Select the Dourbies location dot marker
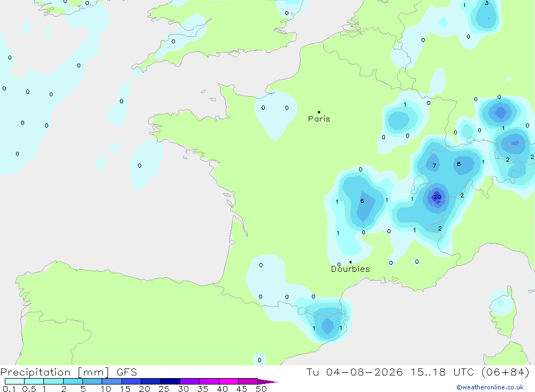 [x=350, y=262]
